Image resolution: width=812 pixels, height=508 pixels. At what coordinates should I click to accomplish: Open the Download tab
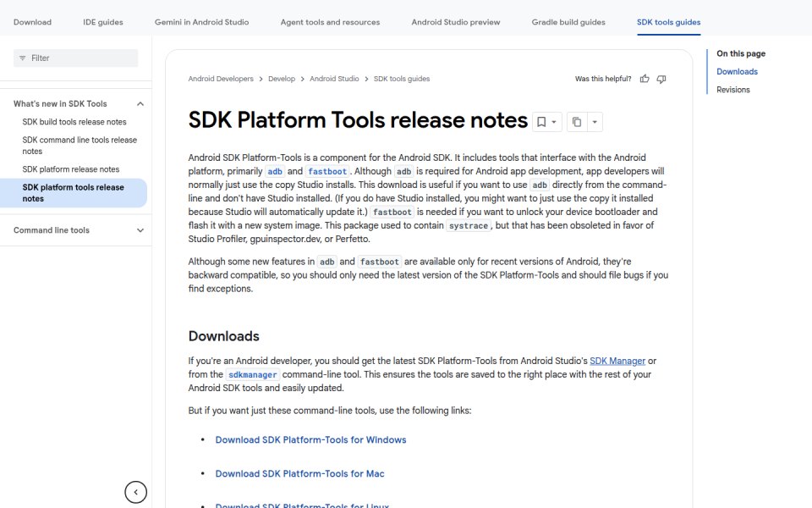(32, 22)
